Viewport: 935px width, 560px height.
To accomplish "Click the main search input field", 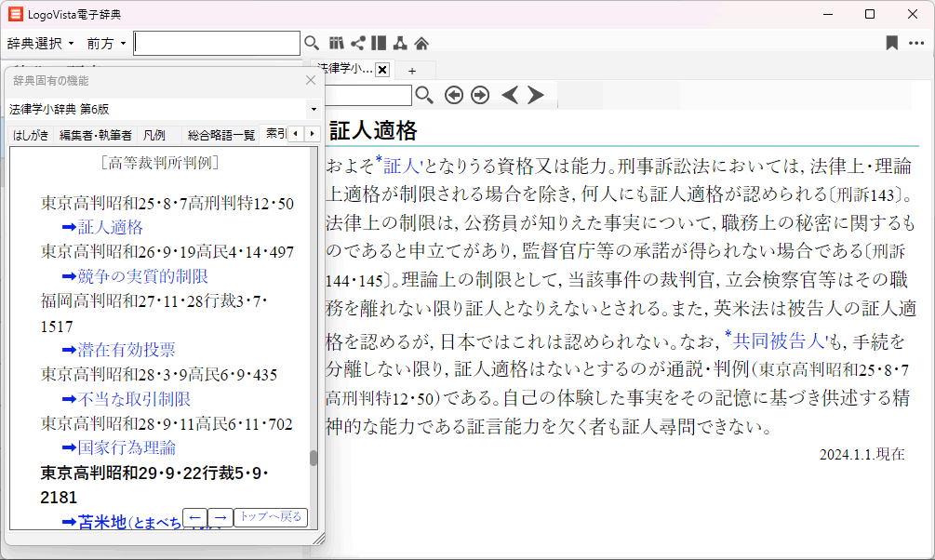I will [x=217, y=43].
